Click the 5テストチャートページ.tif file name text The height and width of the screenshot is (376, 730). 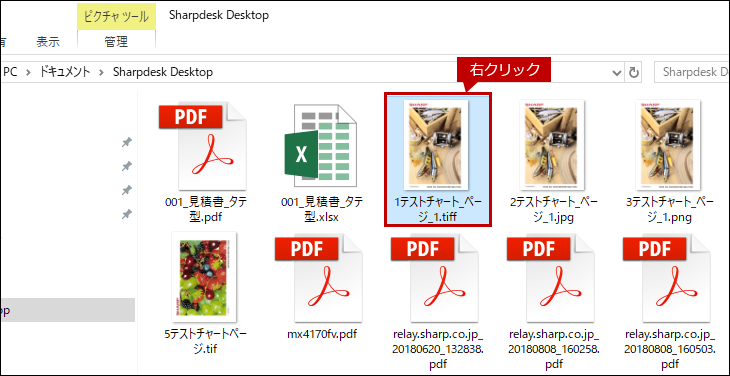pos(205,341)
